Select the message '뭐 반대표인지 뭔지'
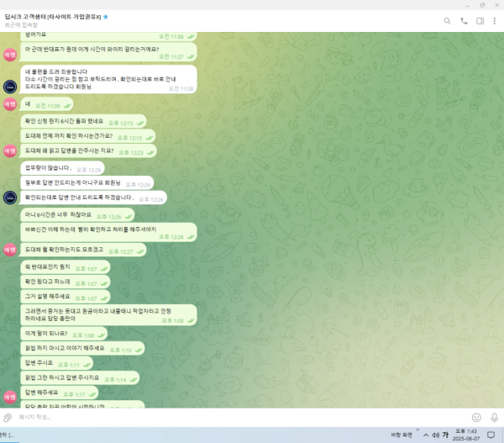504x443 pixels. [66, 267]
